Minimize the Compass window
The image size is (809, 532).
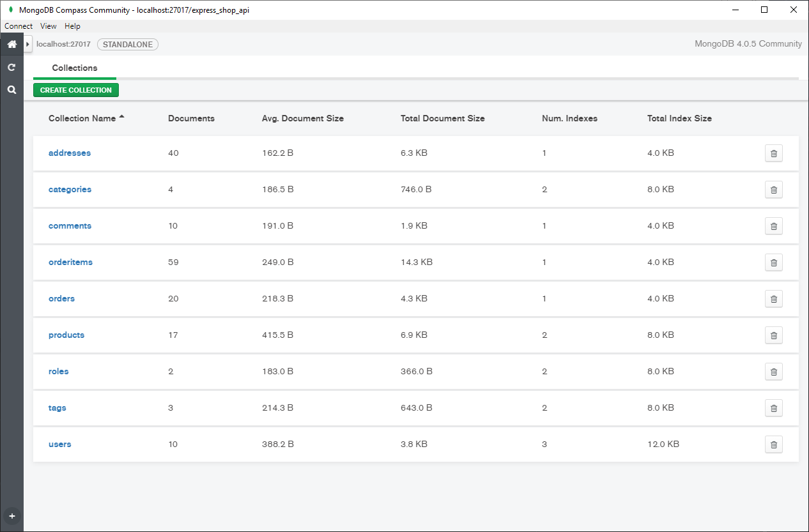point(735,10)
